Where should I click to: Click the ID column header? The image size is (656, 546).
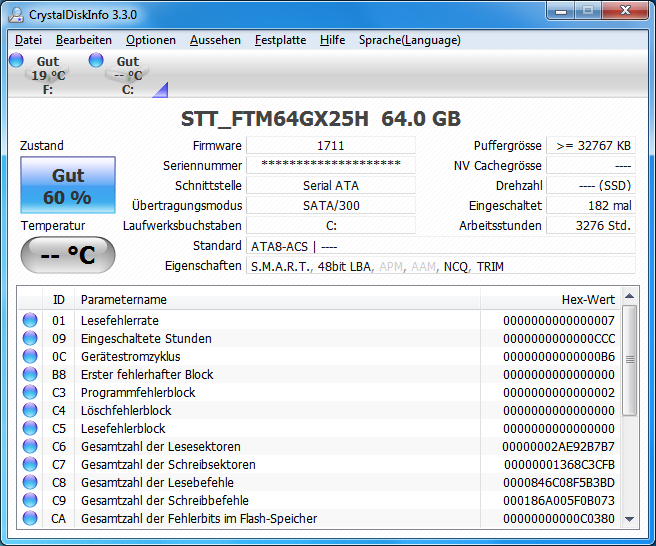click(59, 300)
